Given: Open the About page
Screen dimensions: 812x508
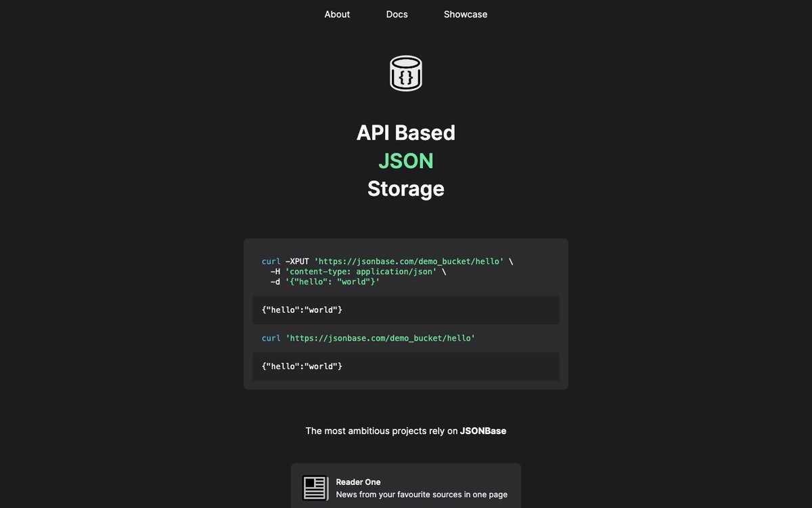Looking at the screenshot, I should tap(337, 14).
